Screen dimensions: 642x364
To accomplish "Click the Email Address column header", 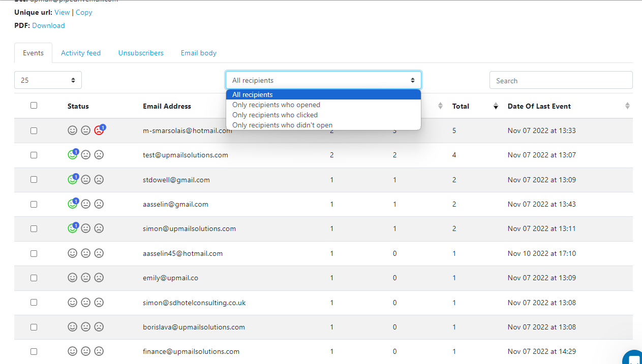I will 167,106.
